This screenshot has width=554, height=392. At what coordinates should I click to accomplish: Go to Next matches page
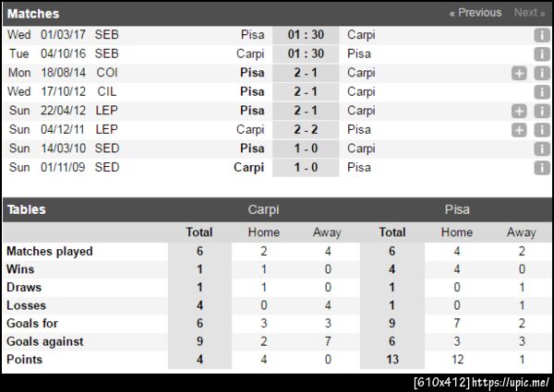529,13
